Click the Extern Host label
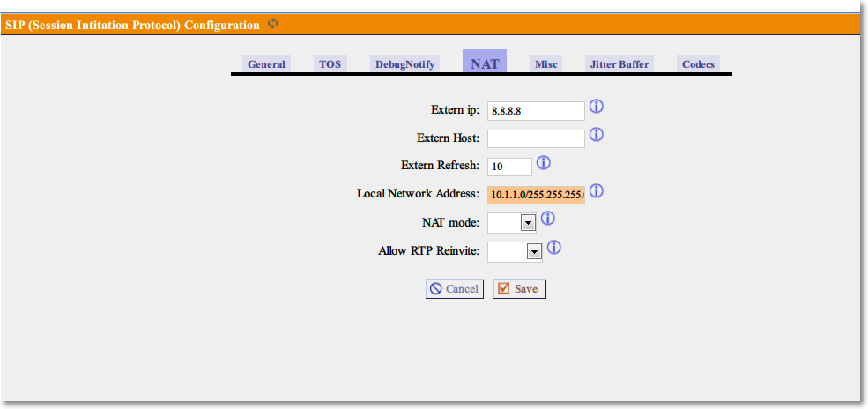The width and height of the screenshot is (868, 409). [x=449, y=138]
